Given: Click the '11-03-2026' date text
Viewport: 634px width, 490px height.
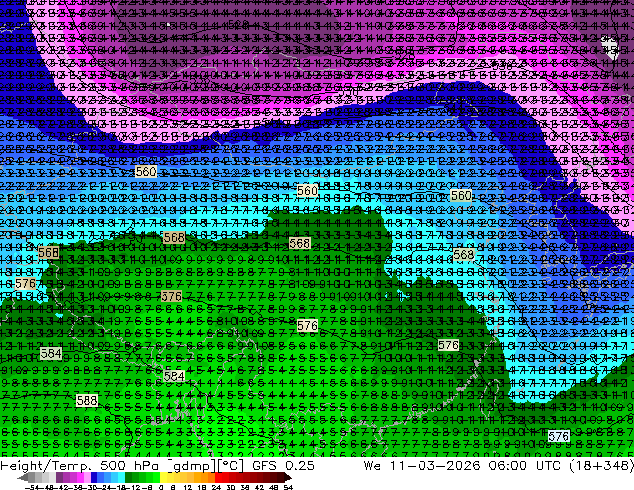Looking at the screenshot, I should (x=435, y=466).
